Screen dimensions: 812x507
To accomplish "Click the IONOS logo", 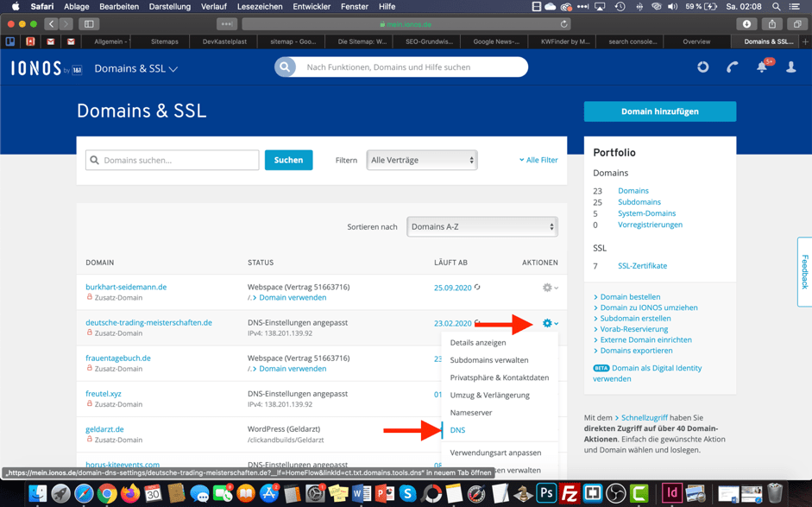I will coord(46,68).
